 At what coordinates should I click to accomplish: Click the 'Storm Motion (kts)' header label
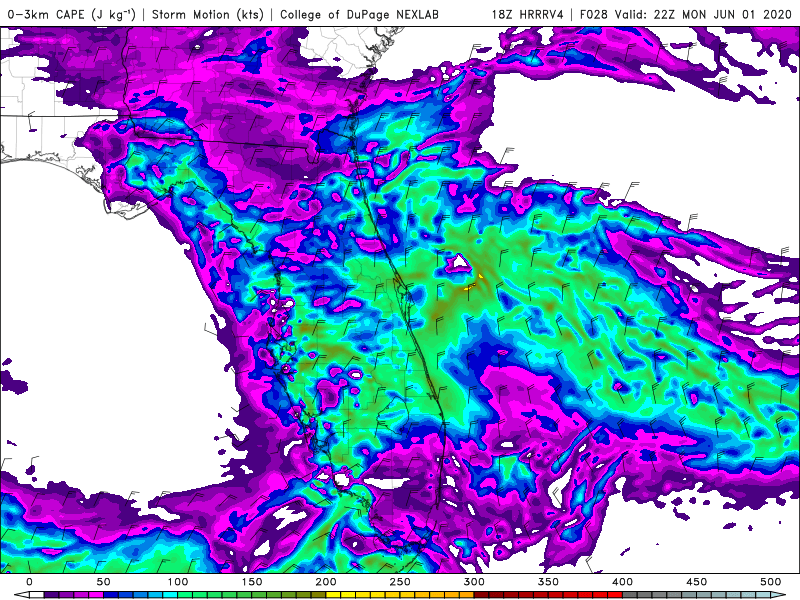208,14
